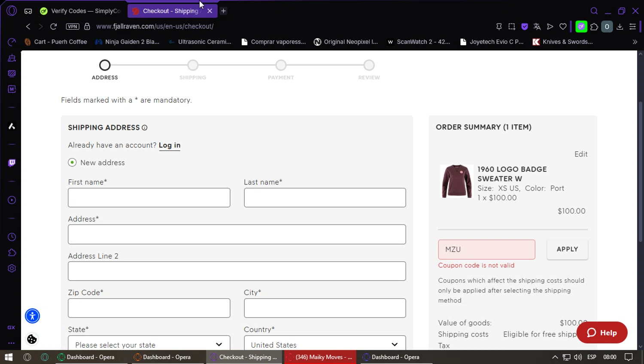The height and width of the screenshot is (364, 644).
Task: Open sidebar three-dots setup menu
Action: click(11, 343)
